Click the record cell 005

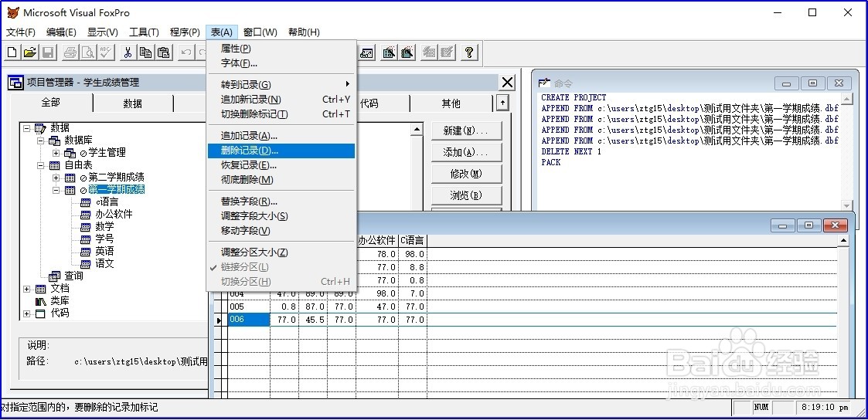(x=249, y=307)
